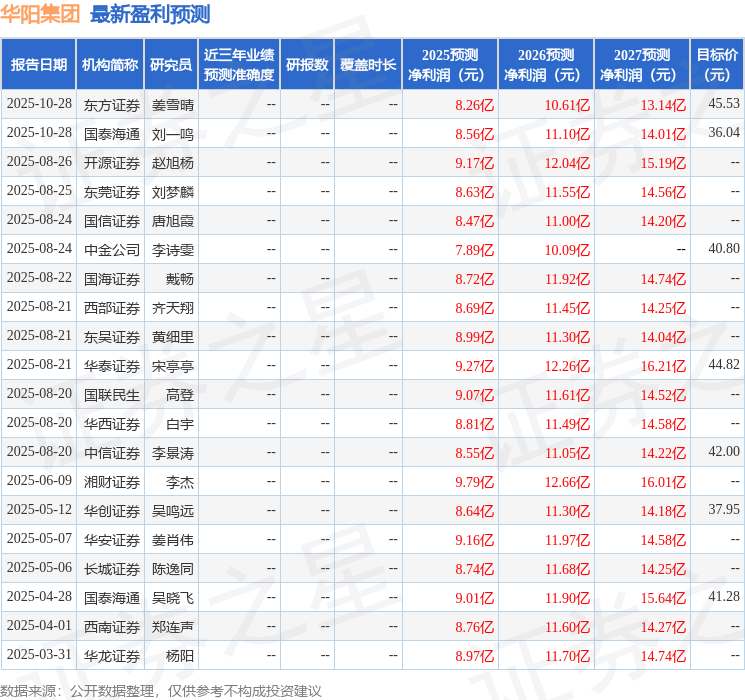Click the 11.49亿 forecast value
745x700 pixels.
click(567, 424)
